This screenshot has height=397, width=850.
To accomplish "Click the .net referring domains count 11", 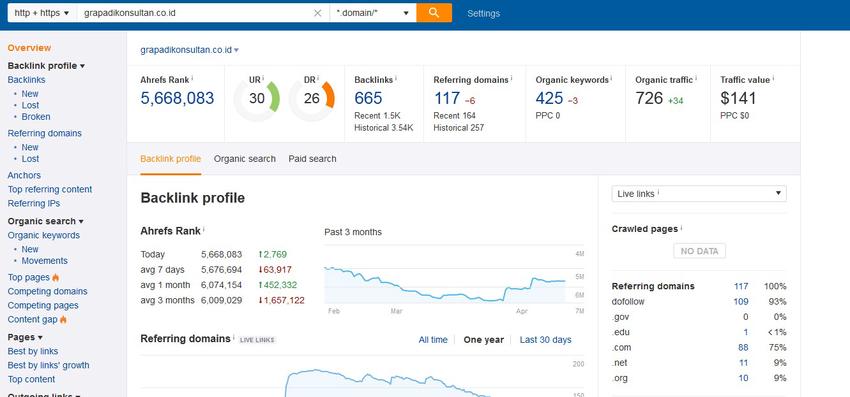I will coord(744,362).
